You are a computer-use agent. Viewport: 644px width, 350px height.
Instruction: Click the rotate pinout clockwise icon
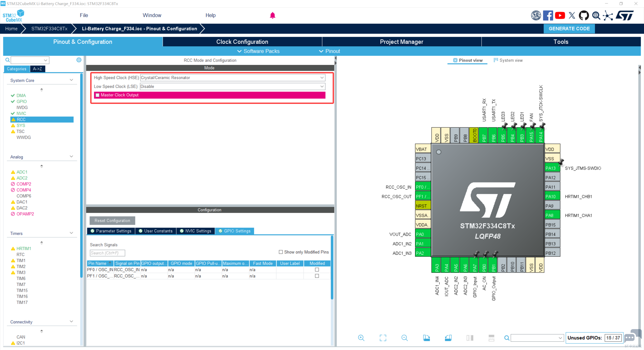(x=426, y=338)
